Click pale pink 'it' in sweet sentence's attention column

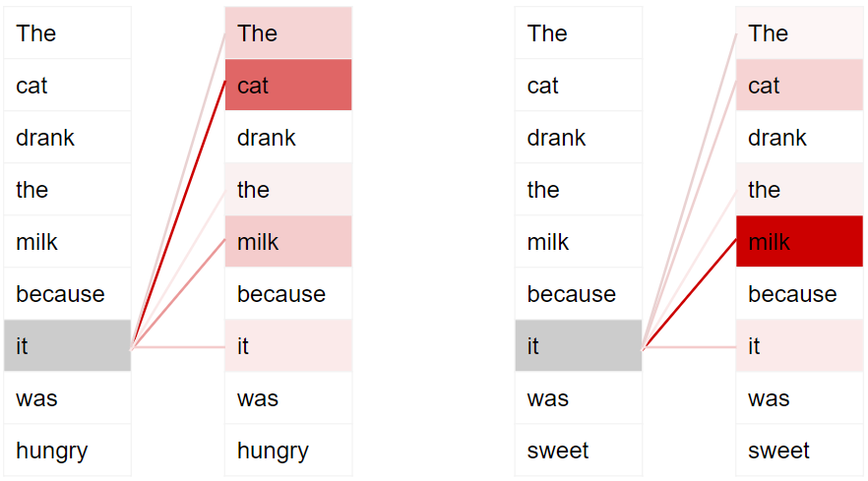pos(798,346)
